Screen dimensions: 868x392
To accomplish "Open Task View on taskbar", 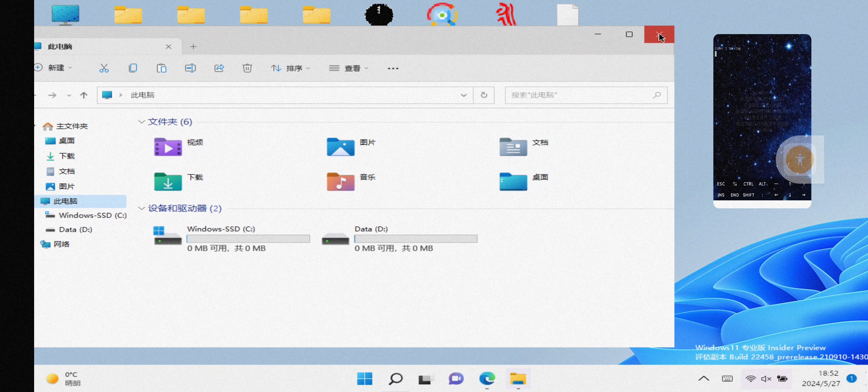I will (x=425, y=379).
